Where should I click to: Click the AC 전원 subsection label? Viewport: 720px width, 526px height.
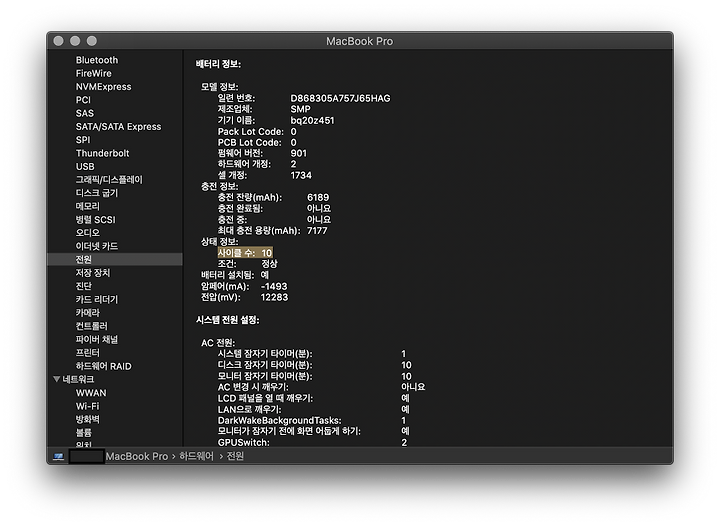(x=218, y=343)
